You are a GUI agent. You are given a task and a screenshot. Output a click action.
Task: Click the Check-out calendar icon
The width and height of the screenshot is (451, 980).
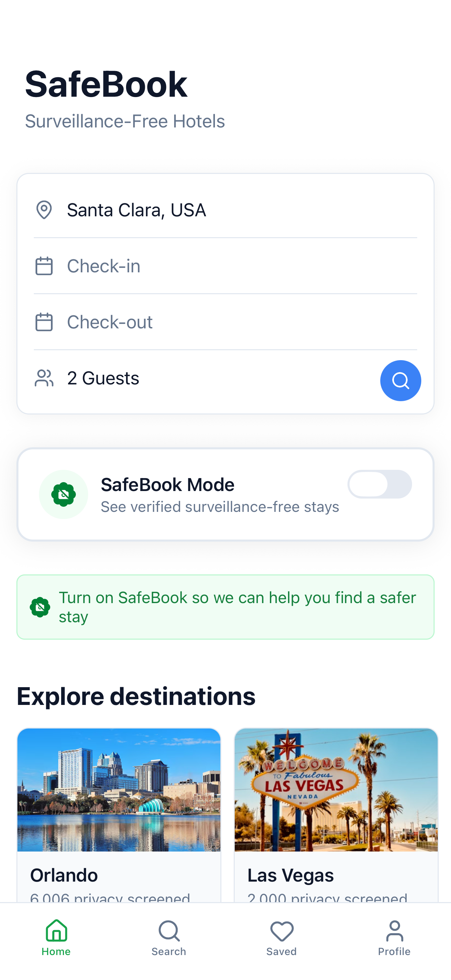click(44, 322)
